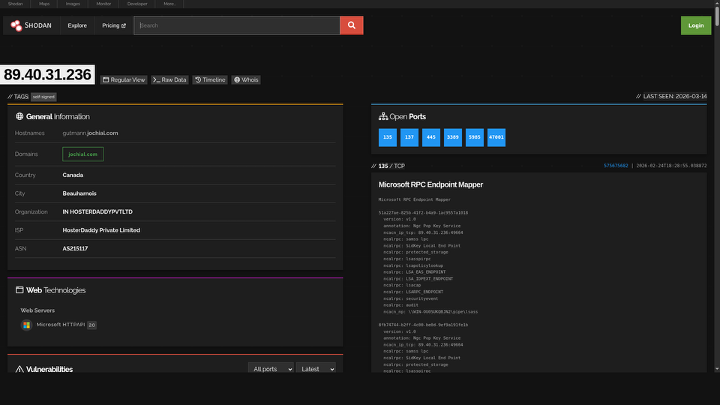
Task: Open the Explore menu item
Action: coord(77,25)
